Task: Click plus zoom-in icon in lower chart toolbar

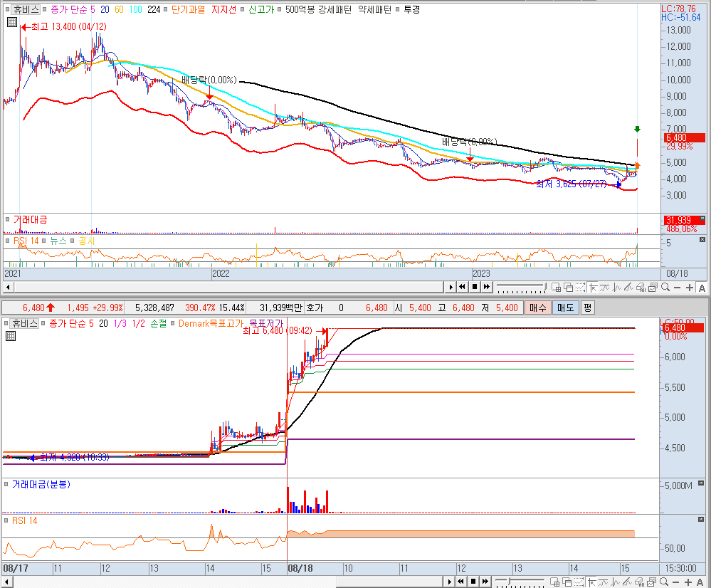Action: tap(688, 582)
